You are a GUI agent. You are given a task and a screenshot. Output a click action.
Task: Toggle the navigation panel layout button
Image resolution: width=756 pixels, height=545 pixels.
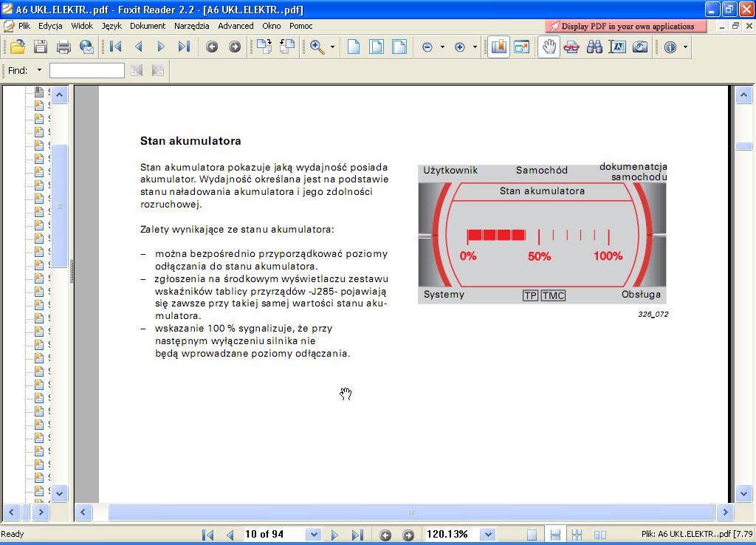click(x=498, y=47)
